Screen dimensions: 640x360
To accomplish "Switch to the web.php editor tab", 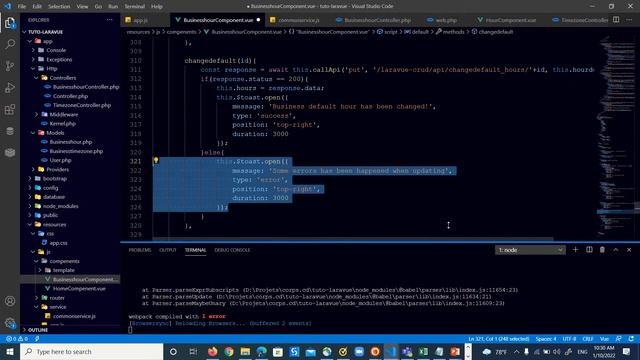I will tap(446, 20).
